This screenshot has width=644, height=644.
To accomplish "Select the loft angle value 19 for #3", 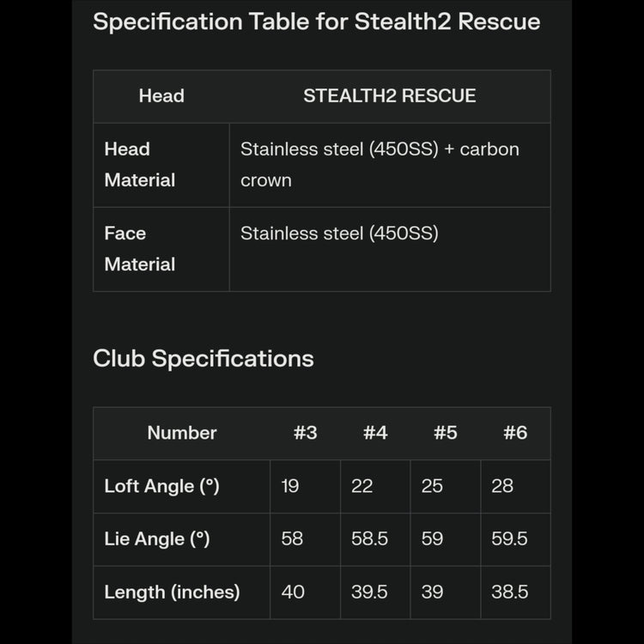I will click(290, 486).
